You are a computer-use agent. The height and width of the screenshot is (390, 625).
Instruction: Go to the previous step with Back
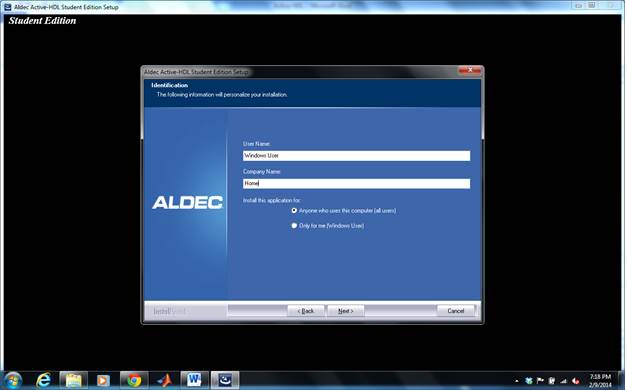[305, 311]
